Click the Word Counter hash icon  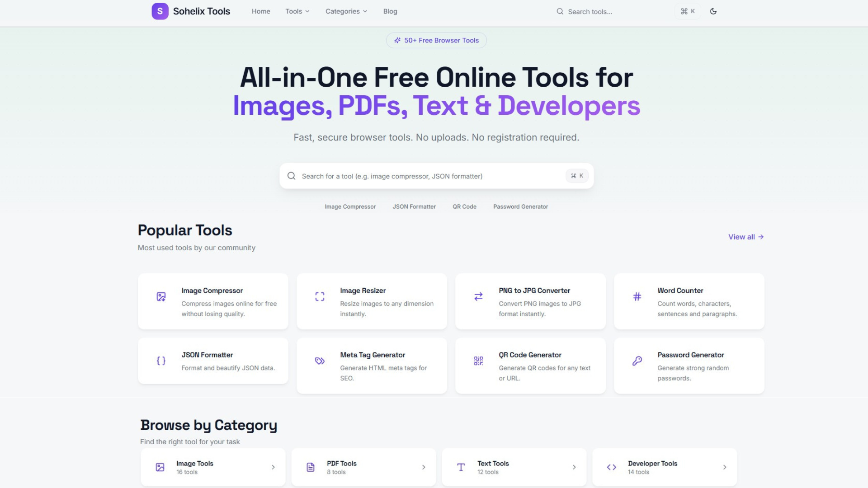coord(637,297)
